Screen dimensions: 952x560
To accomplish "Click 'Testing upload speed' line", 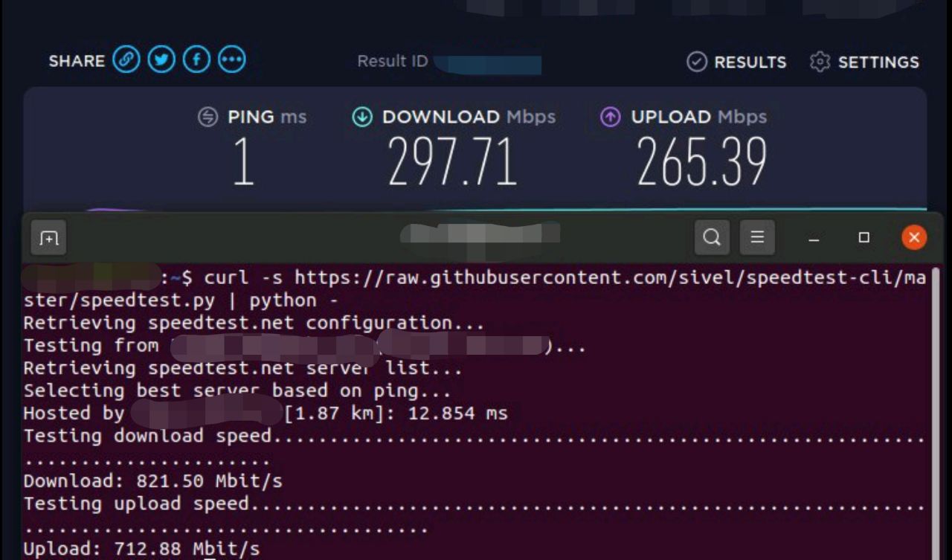I will pos(475,515).
